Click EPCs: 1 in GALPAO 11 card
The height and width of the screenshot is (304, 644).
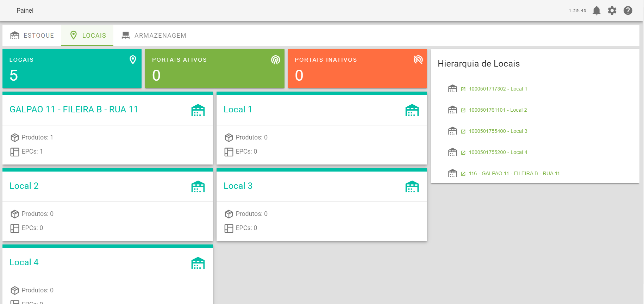(32, 151)
